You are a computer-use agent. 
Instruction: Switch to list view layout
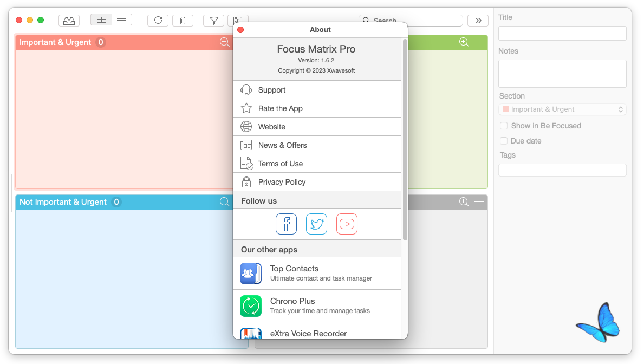tap(121, 19)
